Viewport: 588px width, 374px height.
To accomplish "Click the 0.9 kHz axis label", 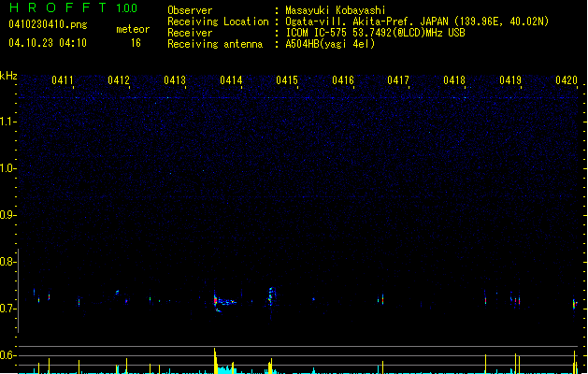I will [7, 215].
